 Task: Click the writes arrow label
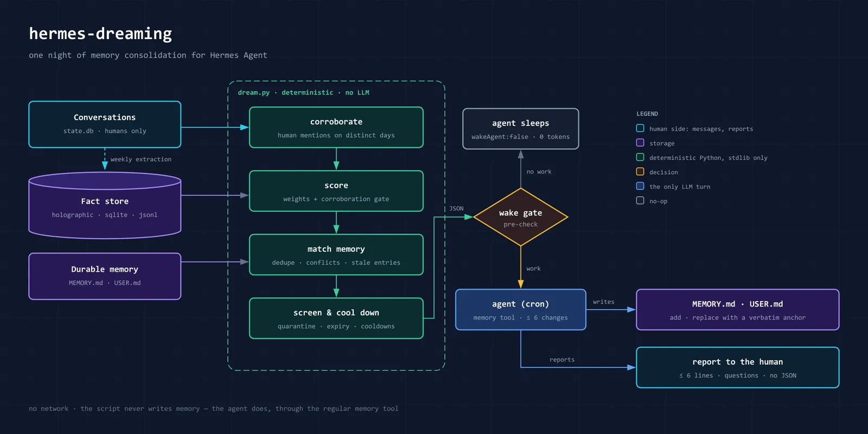604,302
